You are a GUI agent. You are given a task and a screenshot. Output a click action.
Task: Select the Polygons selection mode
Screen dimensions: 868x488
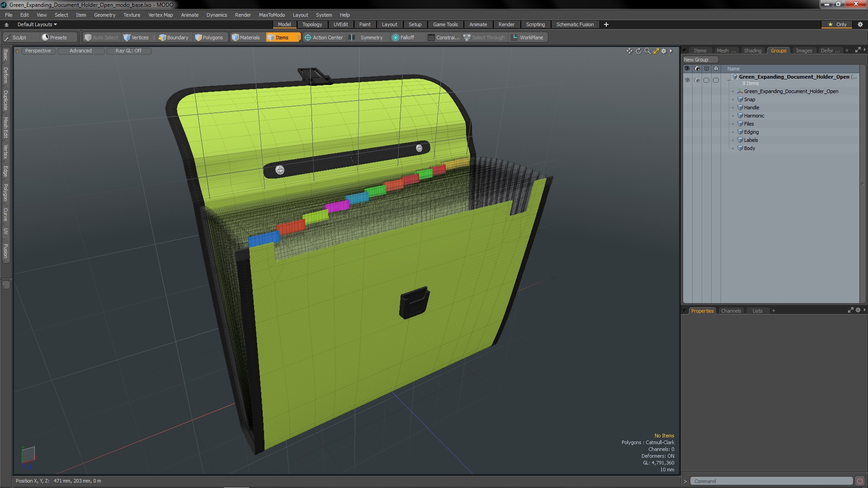pos(209,38)
